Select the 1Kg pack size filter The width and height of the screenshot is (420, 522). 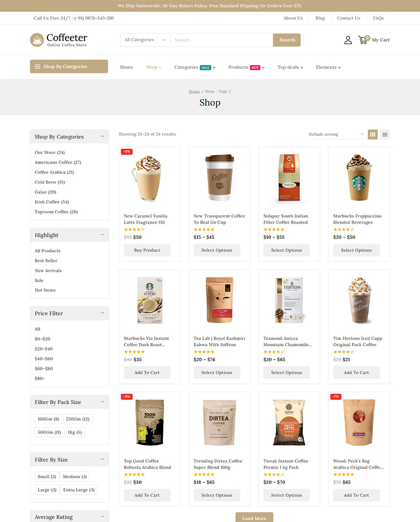coord(74,432)
